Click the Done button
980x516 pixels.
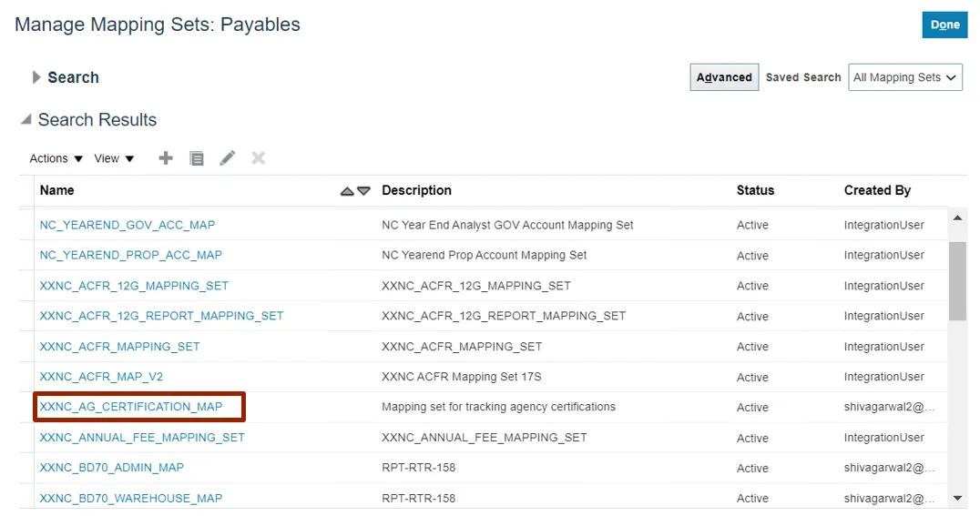(x=944, y=25)
